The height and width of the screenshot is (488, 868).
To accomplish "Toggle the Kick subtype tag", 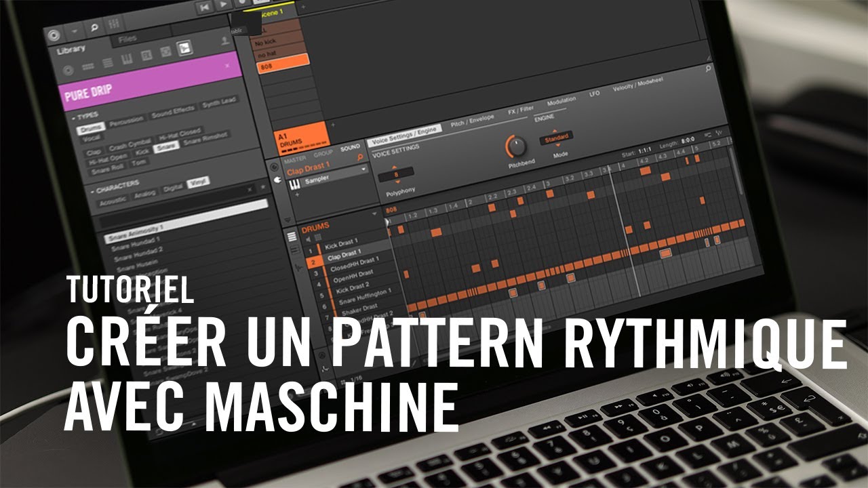I will point(142,150).
